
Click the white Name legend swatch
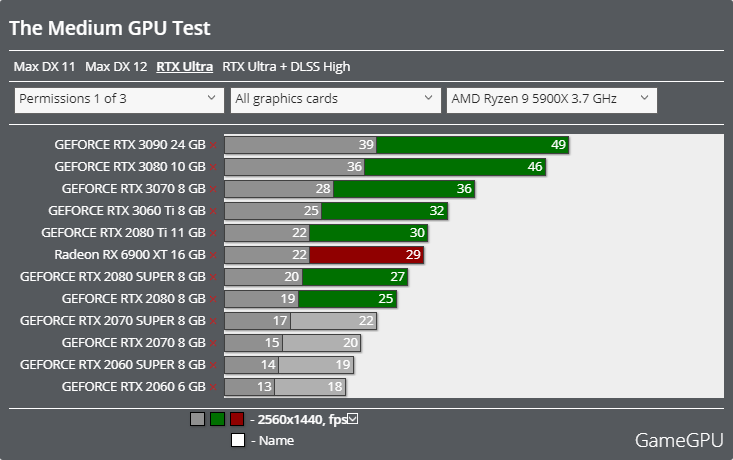[x=238, y=440]
